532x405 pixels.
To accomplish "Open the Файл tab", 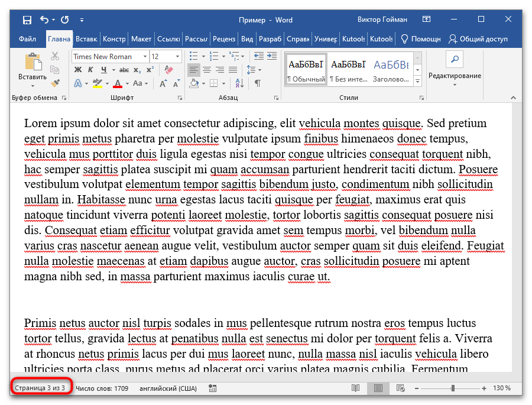I will [27, 39].
